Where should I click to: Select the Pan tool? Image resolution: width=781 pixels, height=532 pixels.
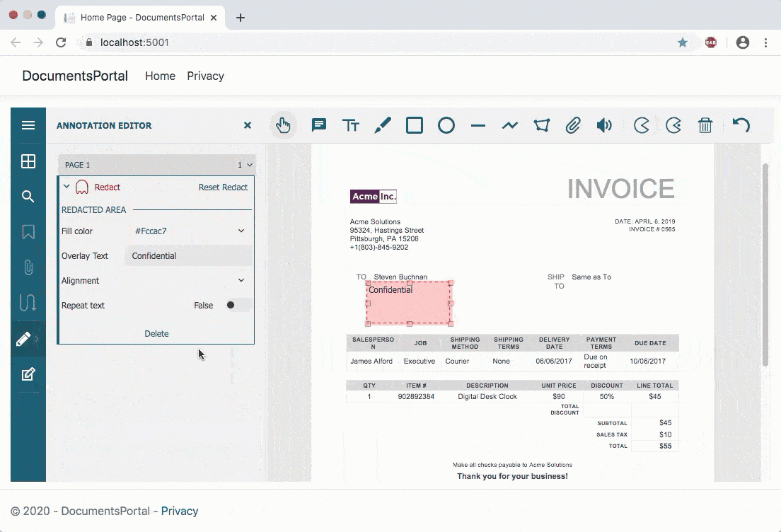tap(284, 125)
